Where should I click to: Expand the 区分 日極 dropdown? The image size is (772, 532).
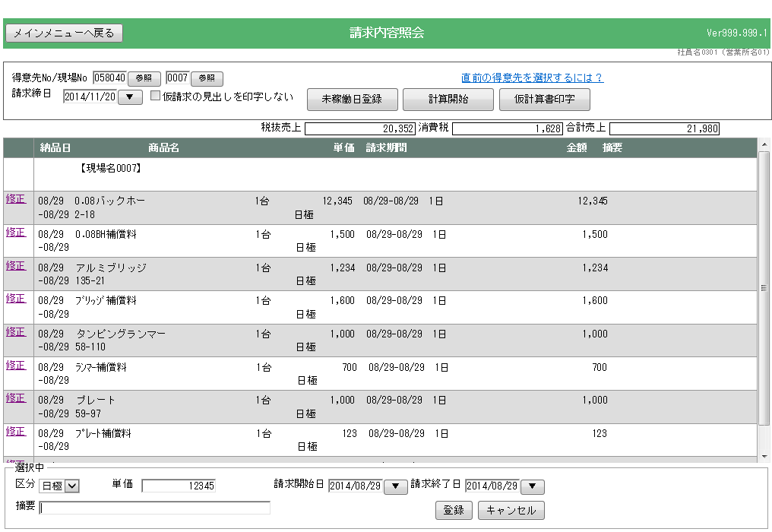pyautogui.click(x=72, y=486)
